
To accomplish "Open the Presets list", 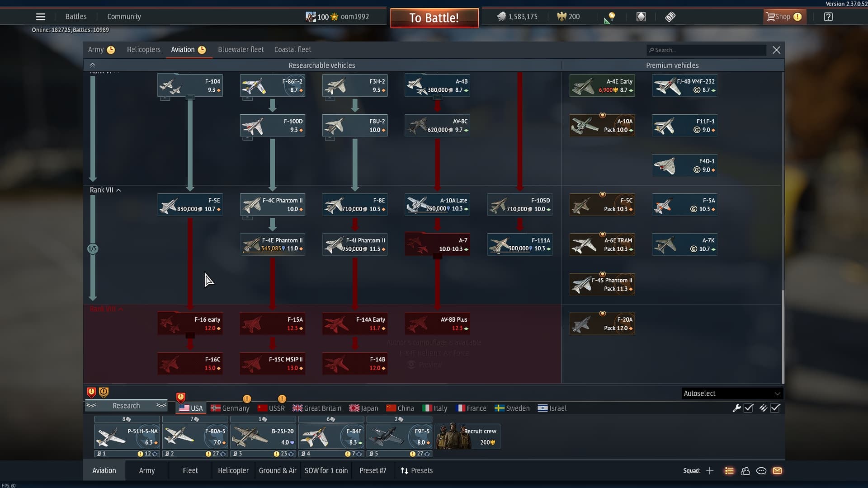I will (416, 471).
